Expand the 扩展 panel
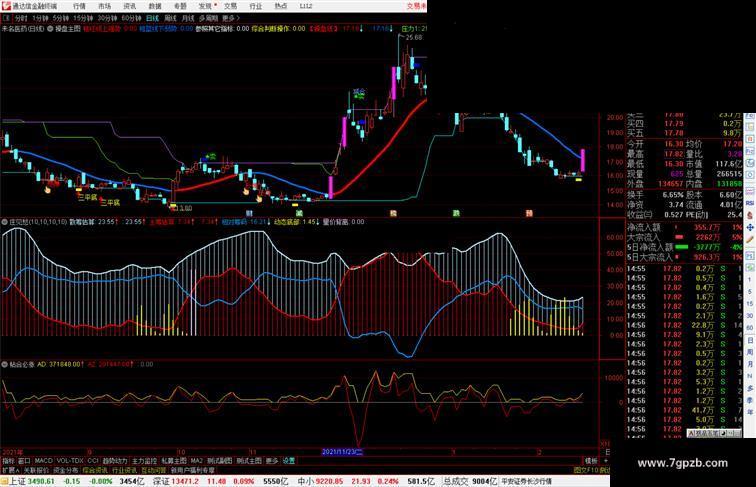The height and width of the screenshot is (487, 756). pos(10,470)
